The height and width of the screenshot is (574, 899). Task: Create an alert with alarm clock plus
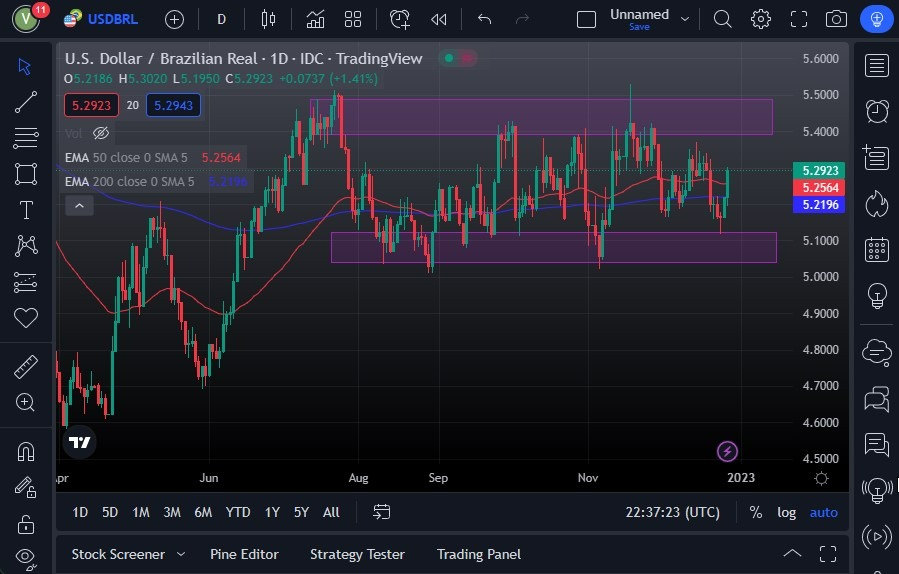(400, 19)
